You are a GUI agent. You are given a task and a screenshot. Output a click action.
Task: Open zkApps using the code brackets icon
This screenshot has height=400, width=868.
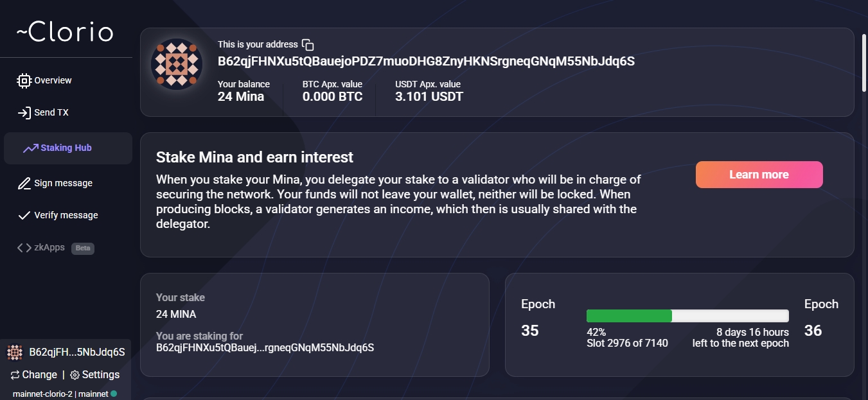pos(22,247)
